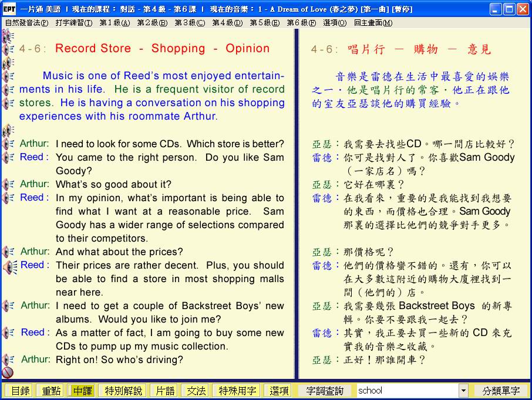Play the highlighted 'Their prices are rather decent' line
Viewport: 532px width, 400px height.
coord(9,266)
